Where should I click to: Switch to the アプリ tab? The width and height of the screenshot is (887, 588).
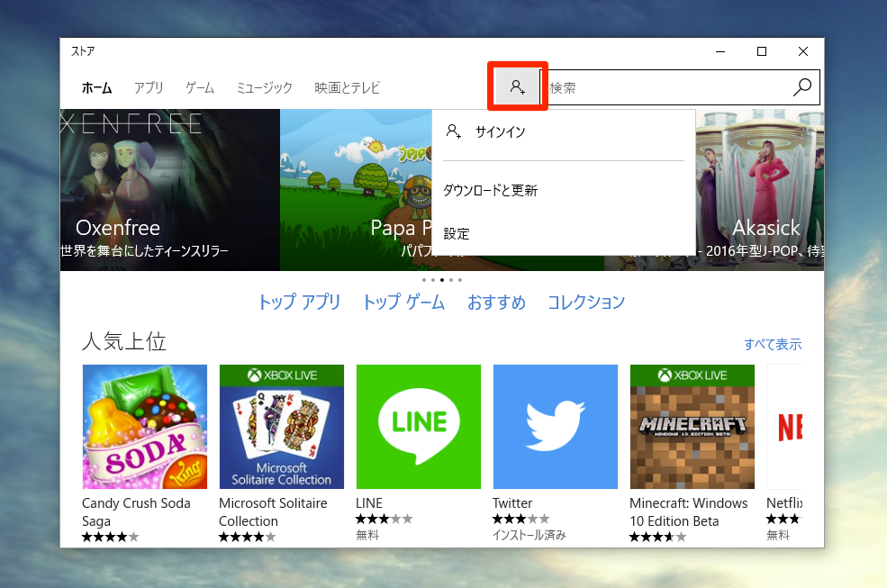pos(149,87)
